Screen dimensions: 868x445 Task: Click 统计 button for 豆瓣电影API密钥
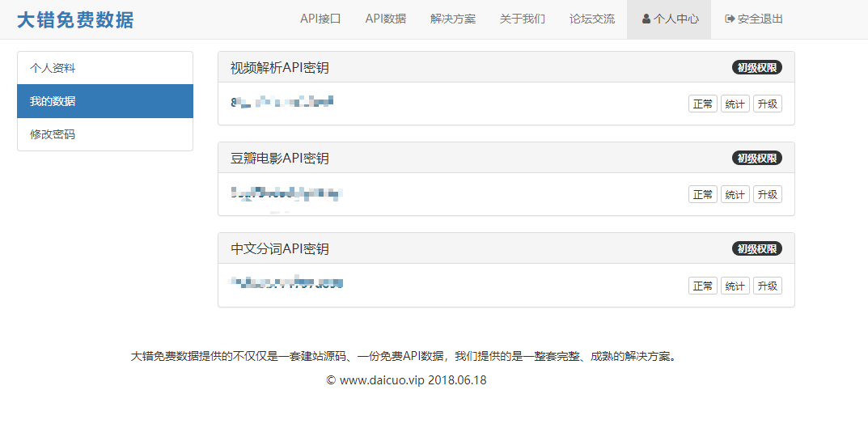pyautogui.click(x=735, y=195)
